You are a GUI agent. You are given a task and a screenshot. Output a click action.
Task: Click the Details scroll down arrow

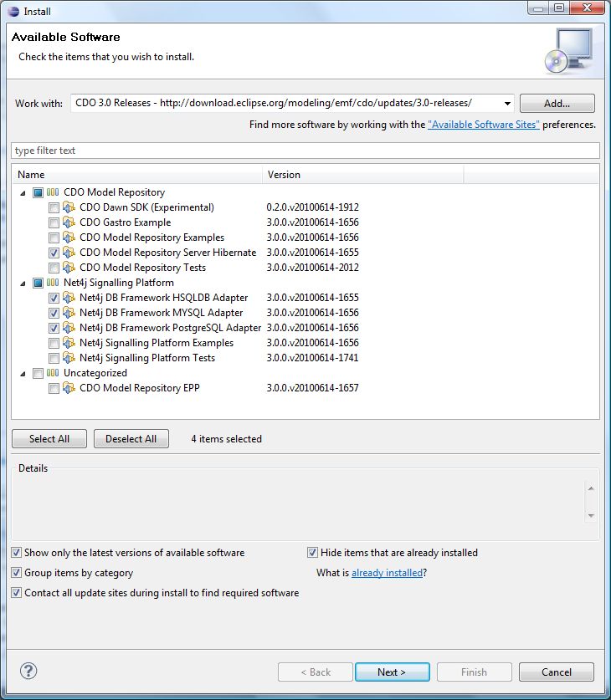click(591, 516)
